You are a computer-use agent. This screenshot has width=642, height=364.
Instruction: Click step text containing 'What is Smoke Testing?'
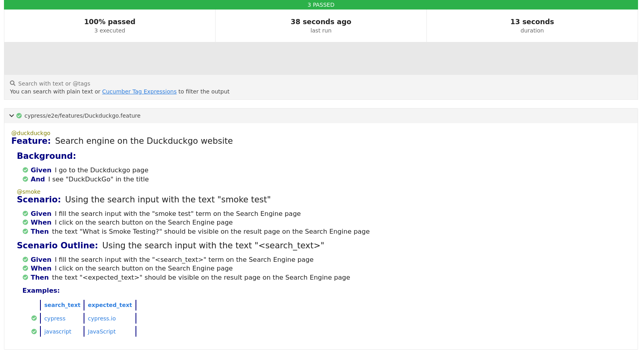pos(211,231)
